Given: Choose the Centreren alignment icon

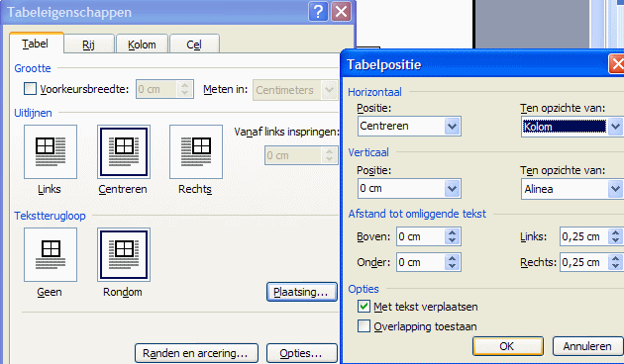Looking at the screenshot, I should click(124, 151).
